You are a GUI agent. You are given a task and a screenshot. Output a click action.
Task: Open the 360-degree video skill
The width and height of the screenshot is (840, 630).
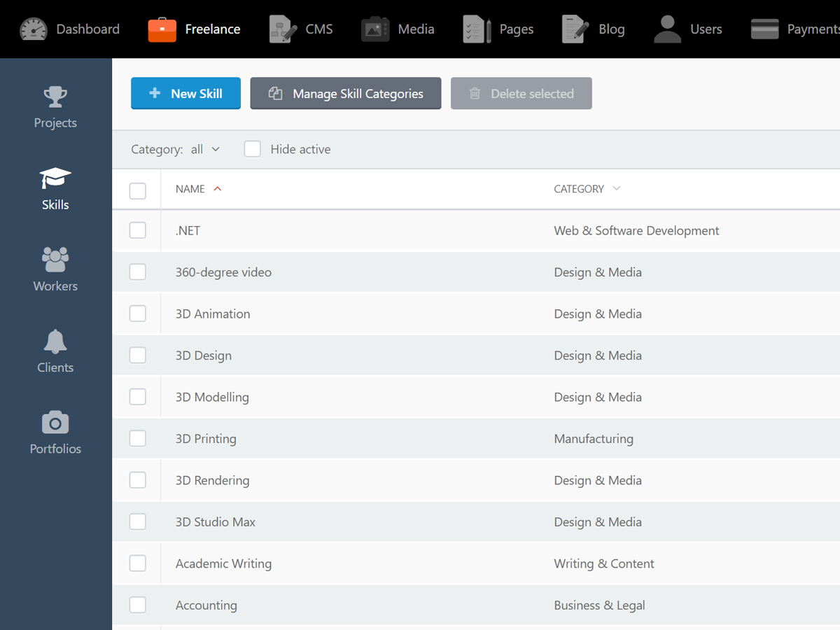[x=223, y=272]
